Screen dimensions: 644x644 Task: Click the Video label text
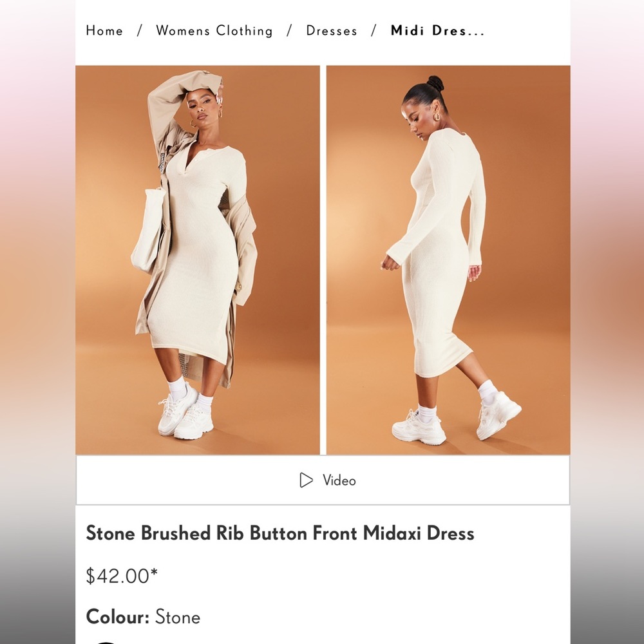tap(339, 480)
